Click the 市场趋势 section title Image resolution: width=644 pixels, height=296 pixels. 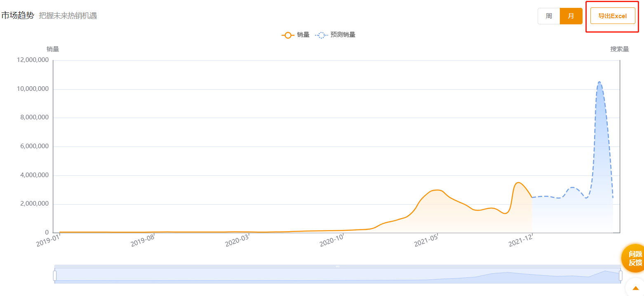click(x=17, y=16)
